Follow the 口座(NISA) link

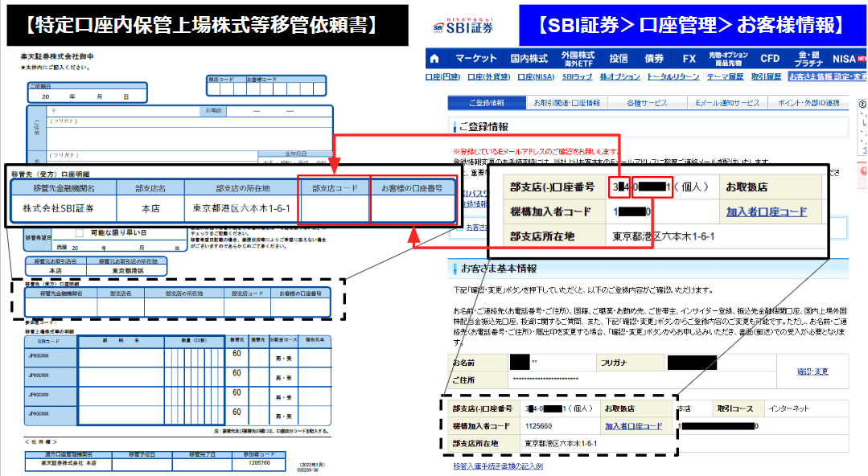(536, 77)
